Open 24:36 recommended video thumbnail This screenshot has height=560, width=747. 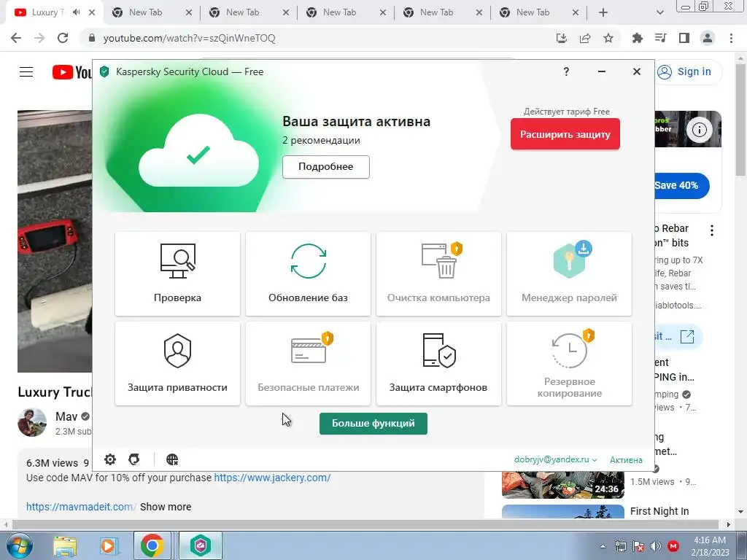(x=563, y=485)
